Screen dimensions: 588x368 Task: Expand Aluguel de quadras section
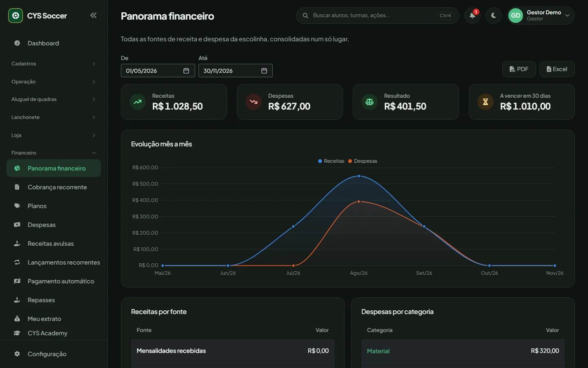53,99
